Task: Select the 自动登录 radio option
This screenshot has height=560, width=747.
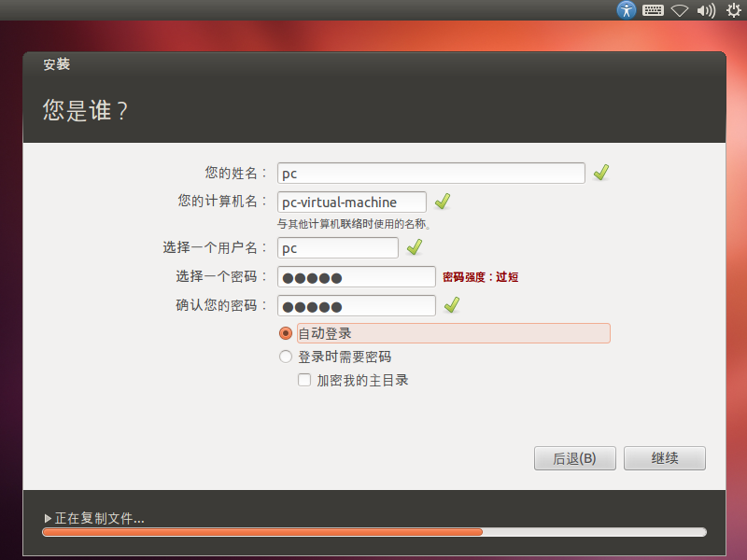Action: (x=286, y=333)
